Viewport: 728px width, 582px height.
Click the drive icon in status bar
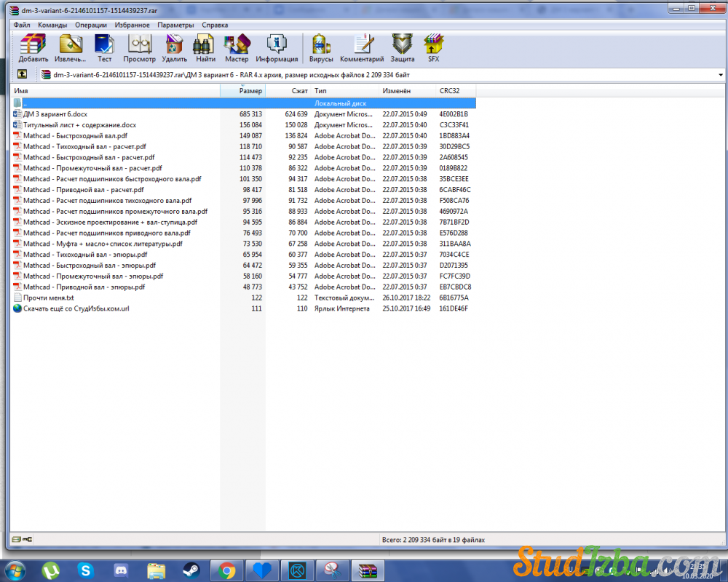point(16,539)
